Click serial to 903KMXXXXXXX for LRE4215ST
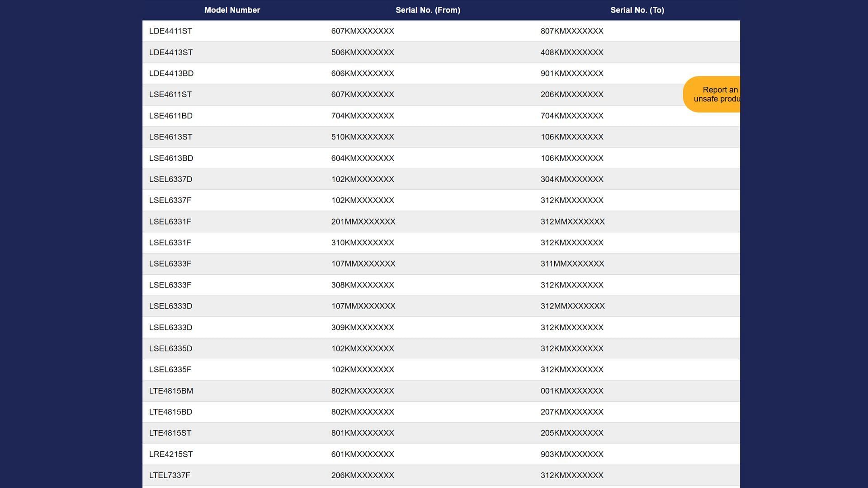Screen dimensions: 868x488 [572, 454]
